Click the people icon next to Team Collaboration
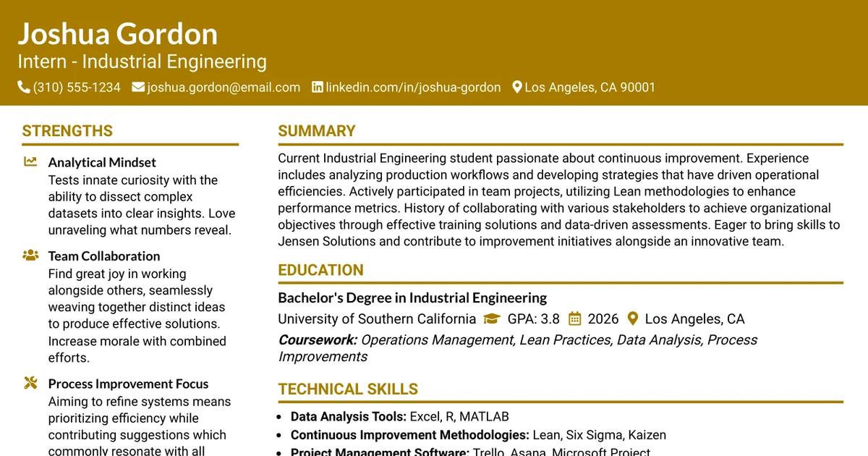Screen dimensions: 868x456 click(x=30, y=256)
